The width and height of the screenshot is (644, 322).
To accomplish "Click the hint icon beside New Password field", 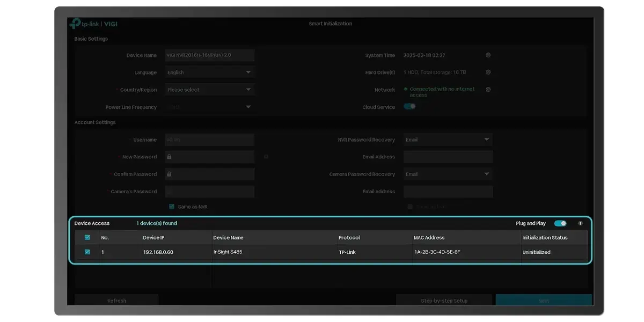I will [x=266, y=157].
